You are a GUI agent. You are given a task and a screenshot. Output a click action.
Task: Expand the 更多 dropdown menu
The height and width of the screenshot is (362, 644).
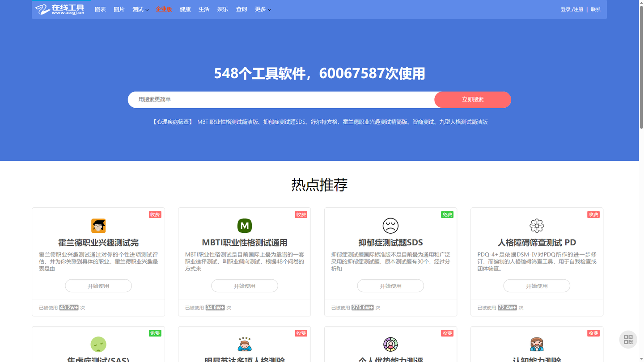click(263, 9)
